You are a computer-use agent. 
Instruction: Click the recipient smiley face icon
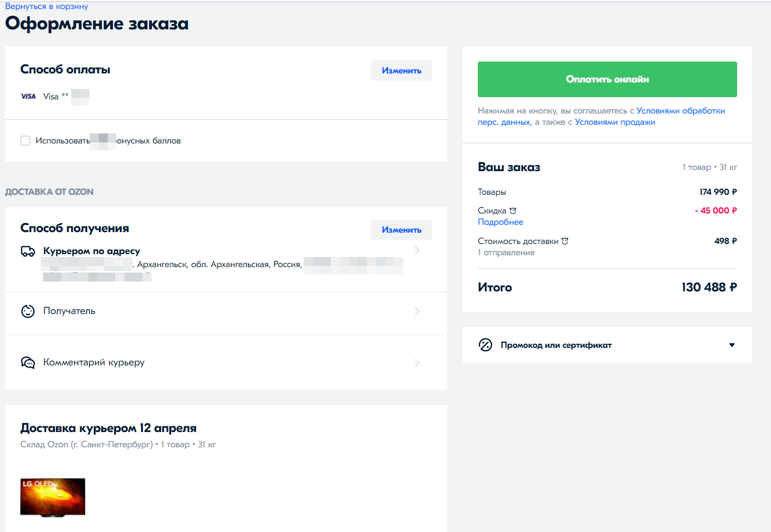[28, 311]
